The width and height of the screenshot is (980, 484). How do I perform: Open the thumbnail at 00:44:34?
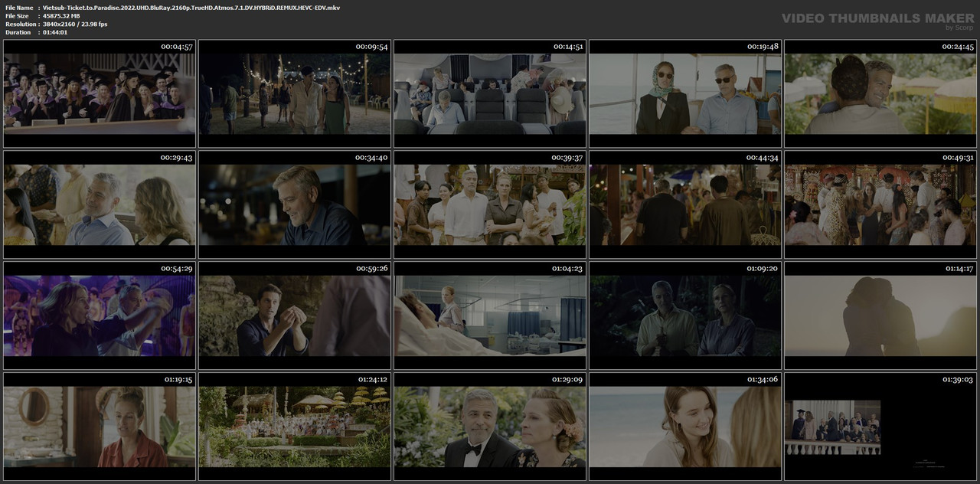point(685,204)
